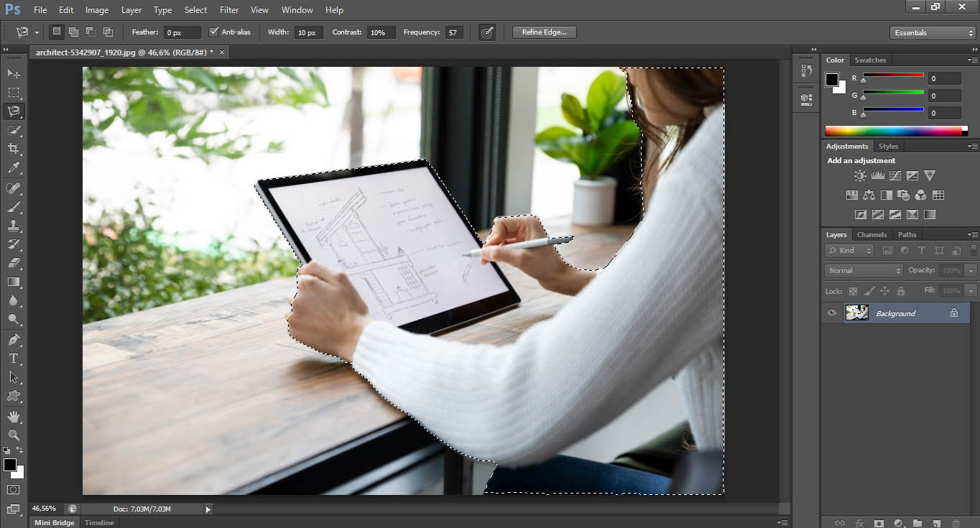This screenshot has height=528, width=980.
Task: Unlock the Background layer
Action: tap(953, 312)
